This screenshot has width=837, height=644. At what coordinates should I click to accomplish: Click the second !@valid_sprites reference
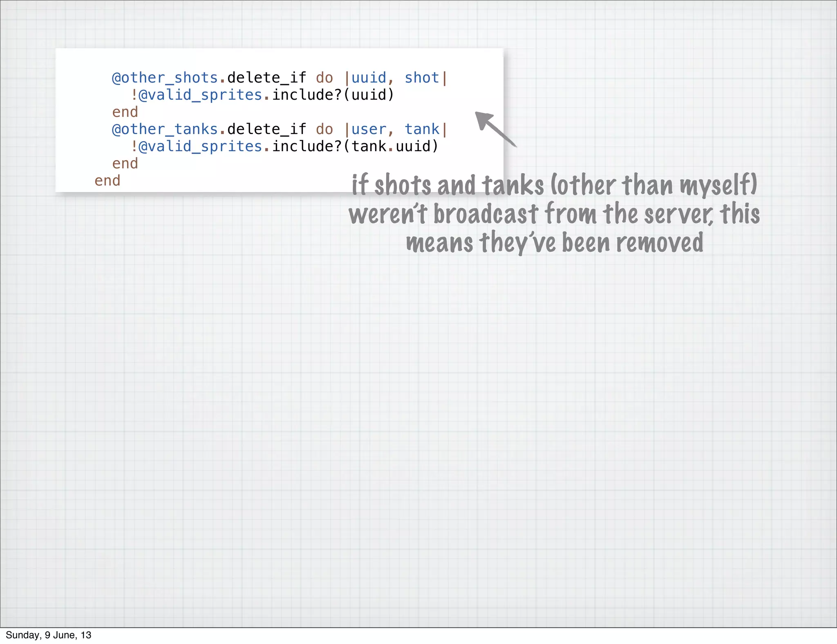tap(196, 146)
